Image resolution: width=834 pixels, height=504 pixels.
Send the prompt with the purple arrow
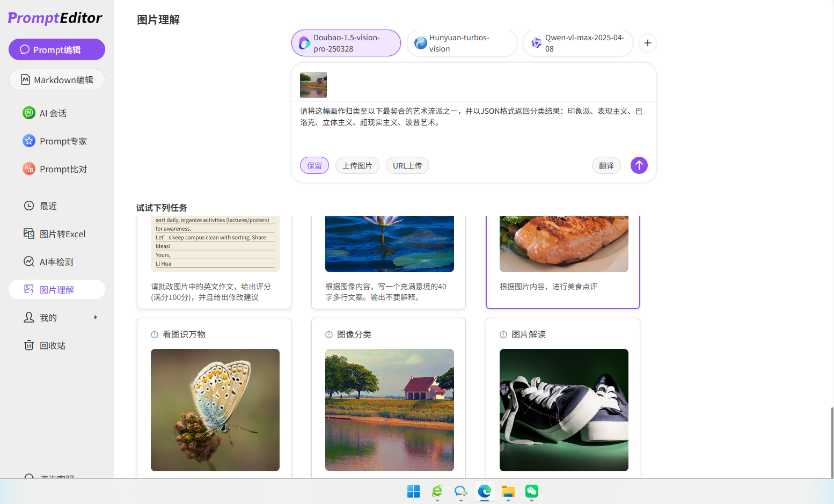tap(639, 165)
